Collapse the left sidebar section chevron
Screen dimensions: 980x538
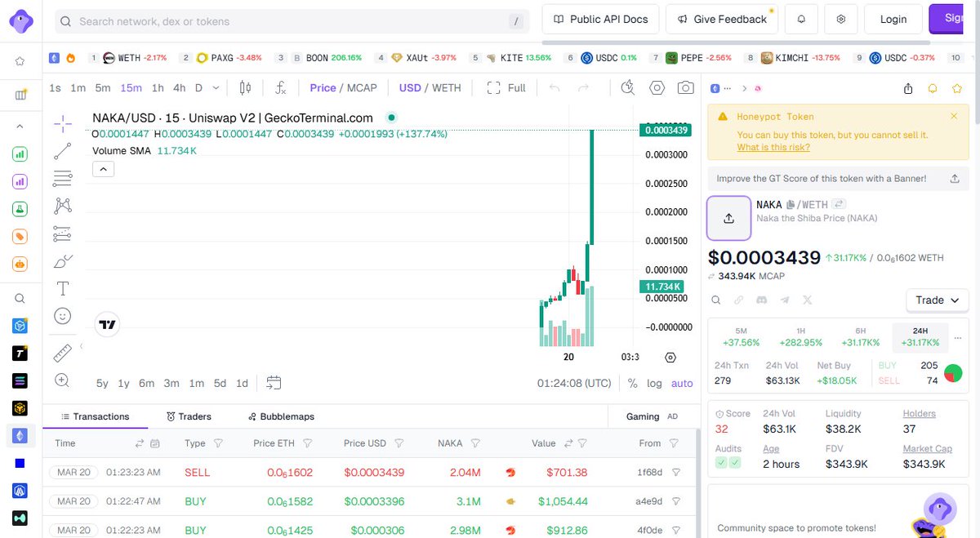pyautogui.click(x=20, y=127)
